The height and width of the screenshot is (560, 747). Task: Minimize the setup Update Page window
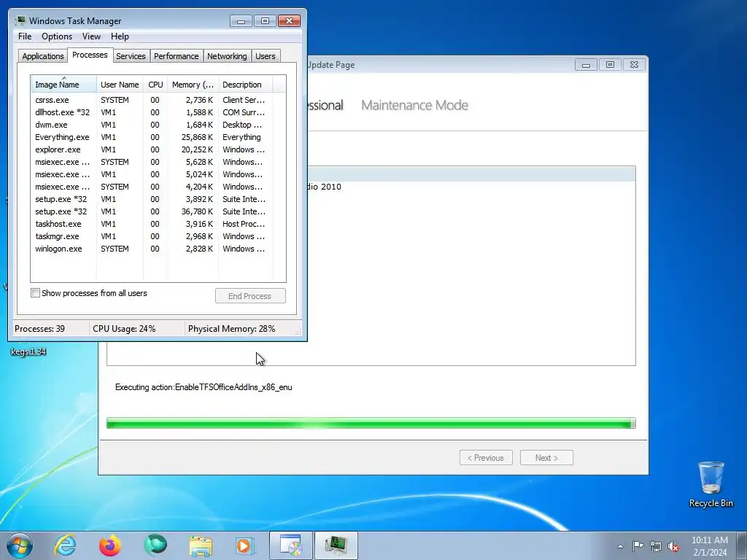click(x=586, y=65)
